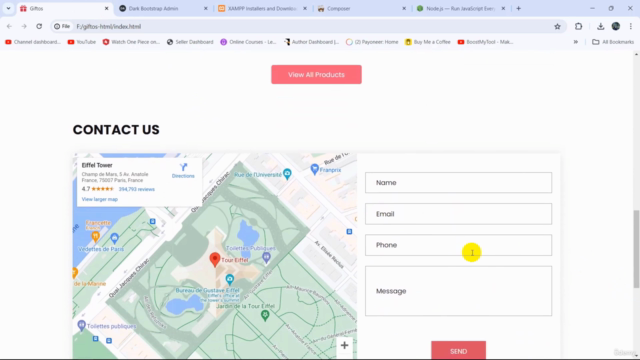Close the Dark Bootstrap Admin tab
Screen dimensions: 640x360
[206, 8]
